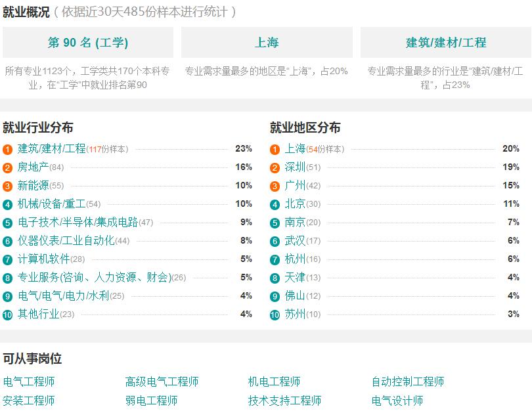Select 计算机软件 industry link

coord(44,259)
